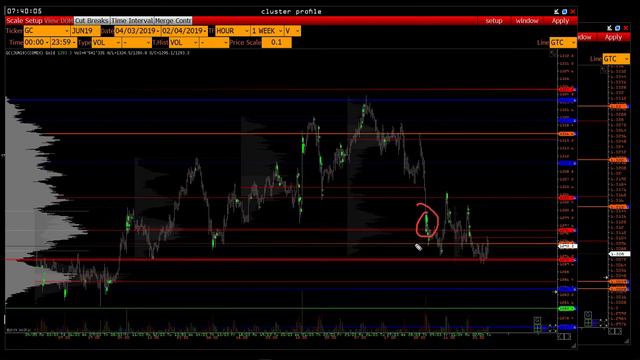Open the 02/04/2019 end date picker
Screen dimensions: 640x360
[x=184, y=31]
